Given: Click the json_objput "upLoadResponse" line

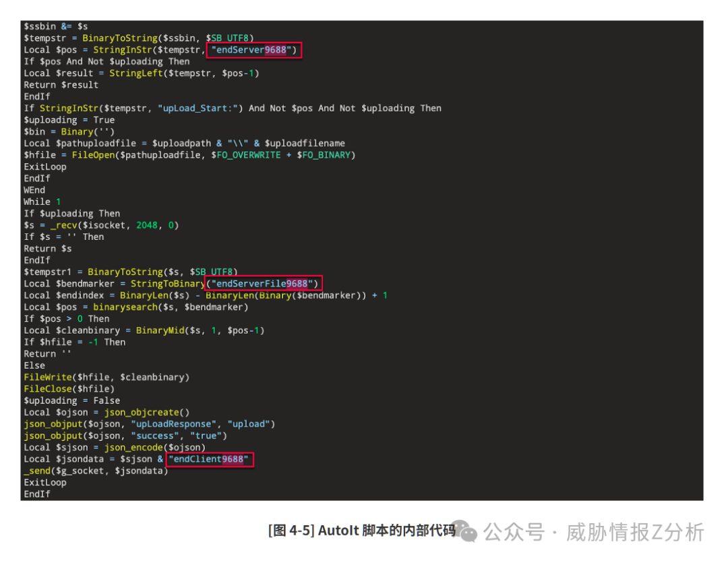Looking at the screenshot, I should click(x=150, y=424).
